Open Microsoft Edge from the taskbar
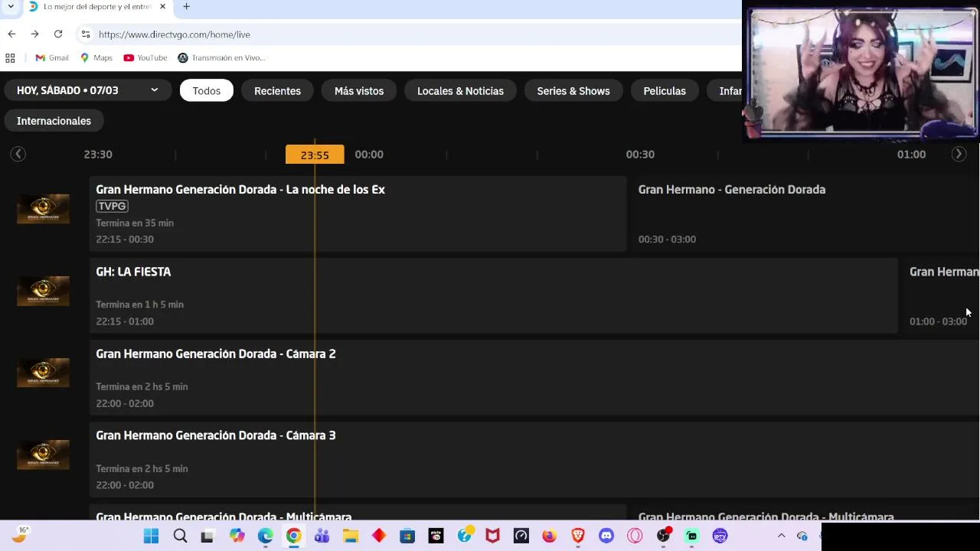 [265, 536]
